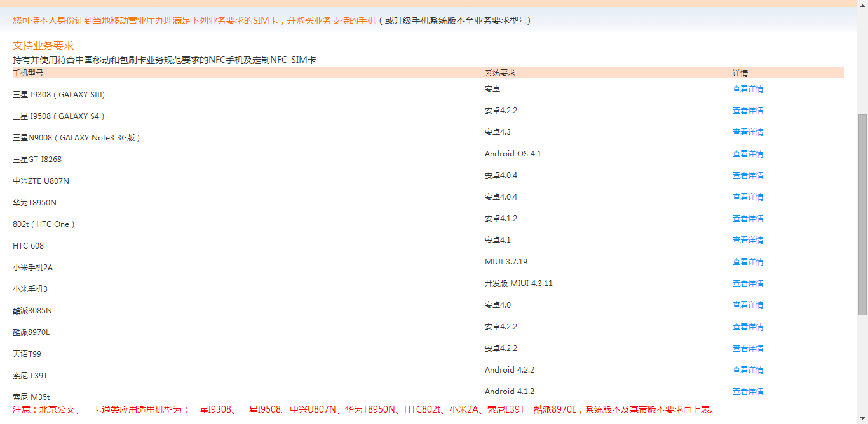The width and height of the screenshot is (868, 424).
Task: Click the 开发版 MIUI 4.3.11 requirement
Action: 519,284
